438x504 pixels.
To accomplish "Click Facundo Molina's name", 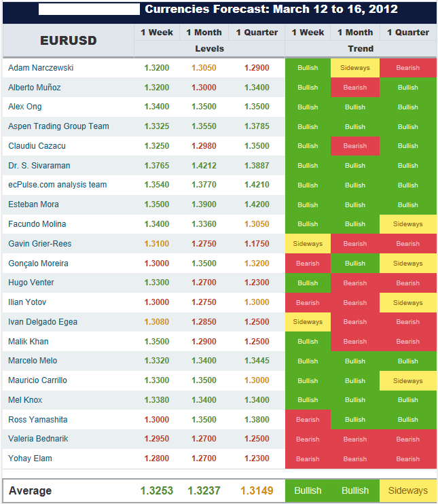I will tap(37, 224).
